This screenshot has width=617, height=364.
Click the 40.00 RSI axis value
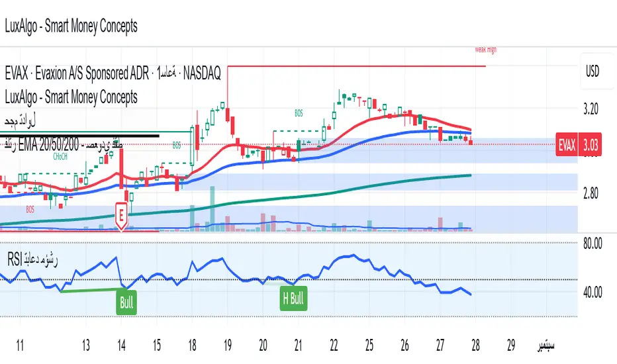tap(593, 292)
